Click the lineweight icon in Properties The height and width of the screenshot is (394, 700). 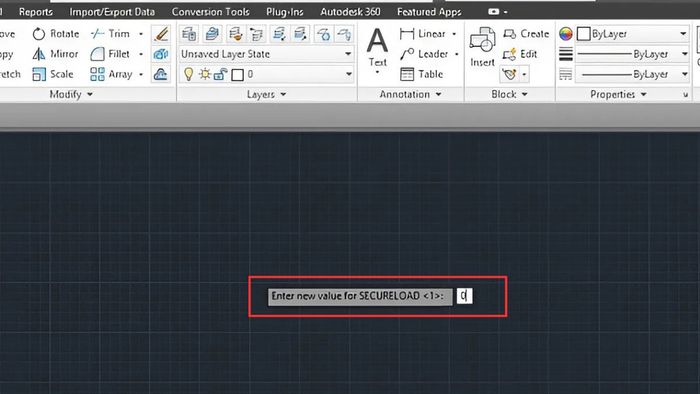[566, 54]
